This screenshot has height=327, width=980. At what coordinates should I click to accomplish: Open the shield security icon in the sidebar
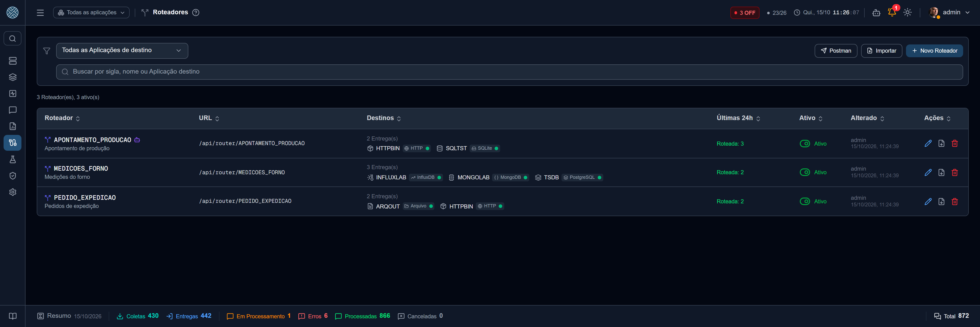tap(13, 176)
